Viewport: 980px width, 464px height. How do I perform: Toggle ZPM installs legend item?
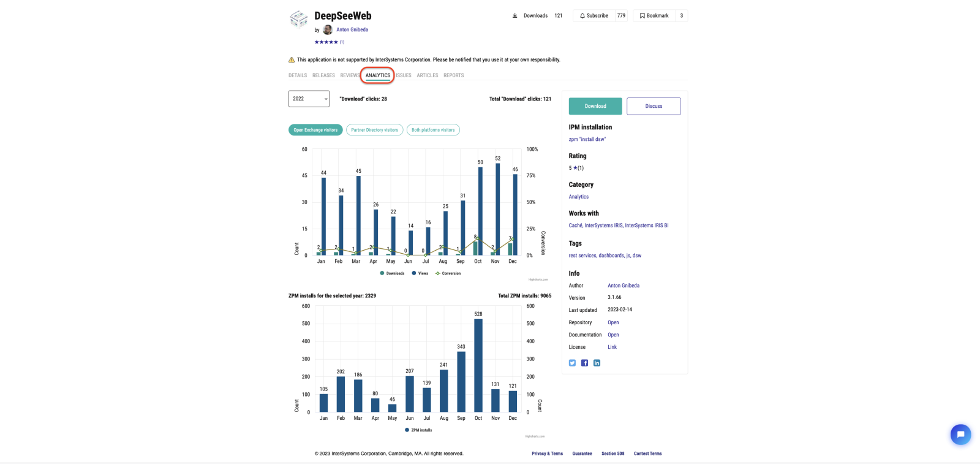pos(418,430)
